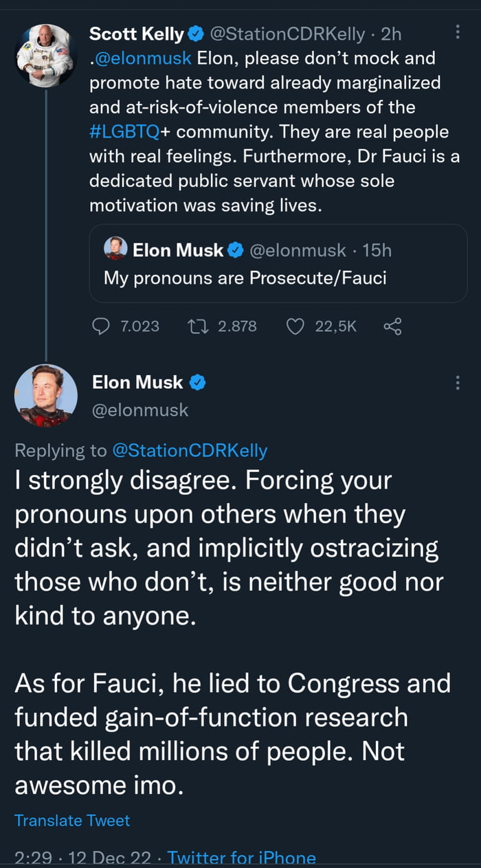The height and width of the screenshot is (868, 481).
Task: Open the Twitter for iPhone source link
Action: coord(242,858)
